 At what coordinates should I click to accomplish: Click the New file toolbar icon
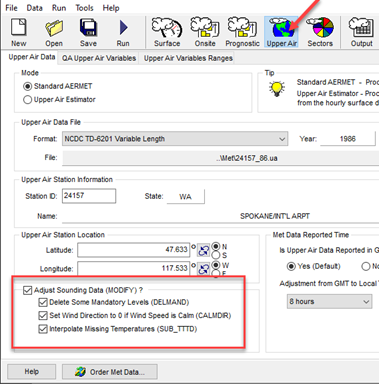pos(18,32)
